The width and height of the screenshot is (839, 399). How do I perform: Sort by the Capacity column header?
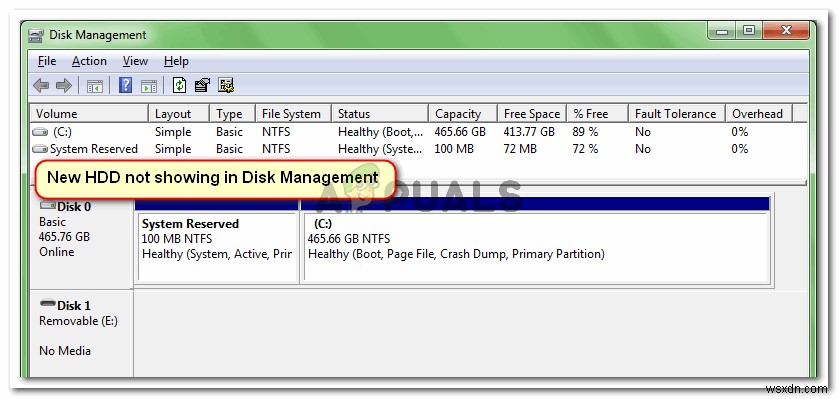(x=463, y=114)
